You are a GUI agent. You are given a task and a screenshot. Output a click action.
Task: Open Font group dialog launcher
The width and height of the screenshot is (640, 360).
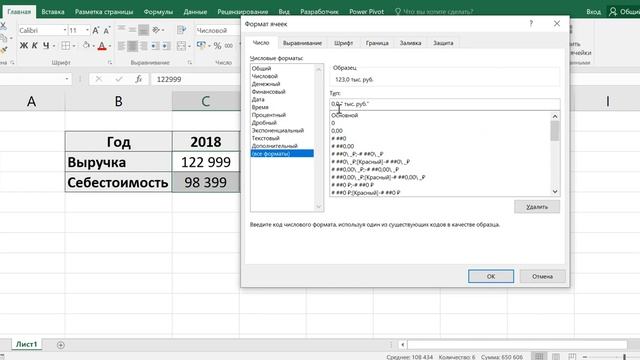click(110, 62)
